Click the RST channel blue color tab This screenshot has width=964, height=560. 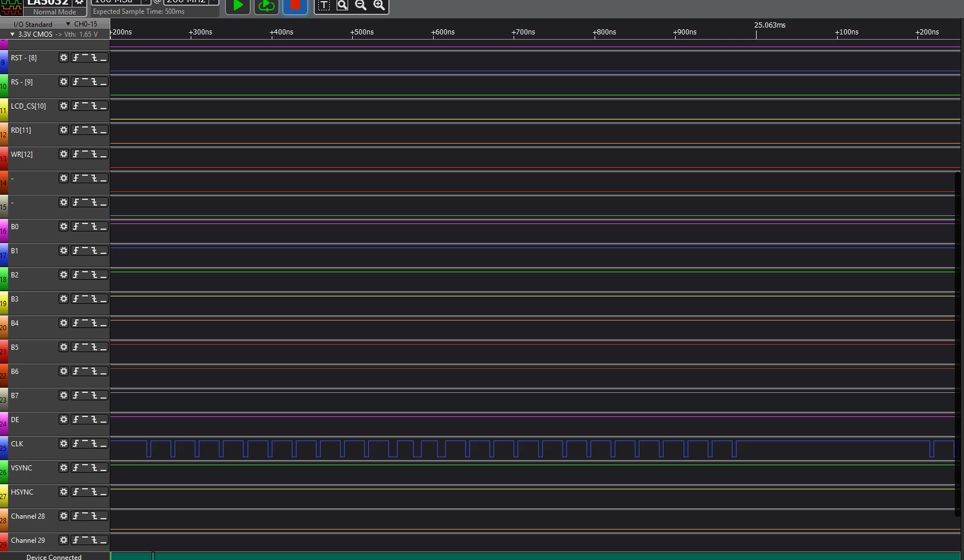[4, 61]
